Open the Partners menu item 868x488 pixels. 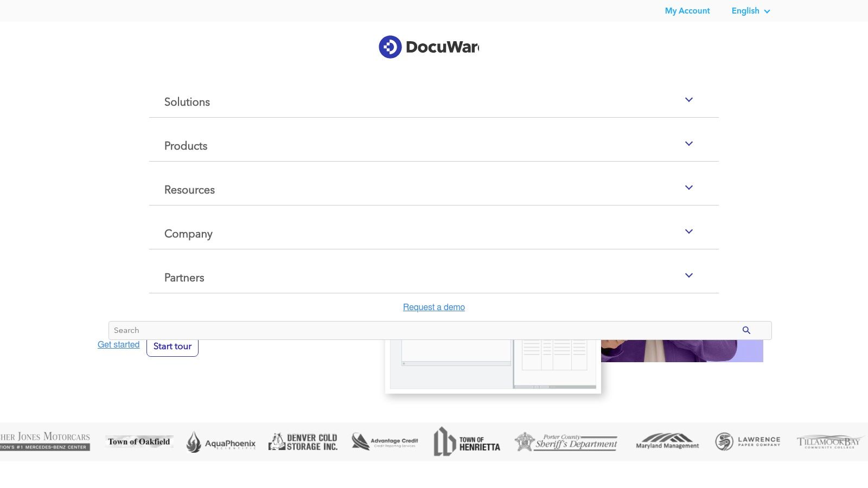tap(184, 278)
